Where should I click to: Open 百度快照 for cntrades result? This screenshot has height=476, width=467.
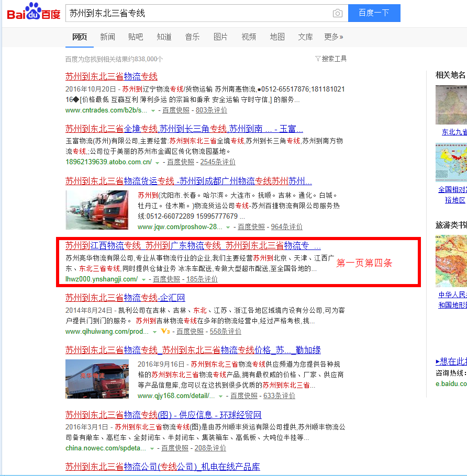(x=176, y=110)
